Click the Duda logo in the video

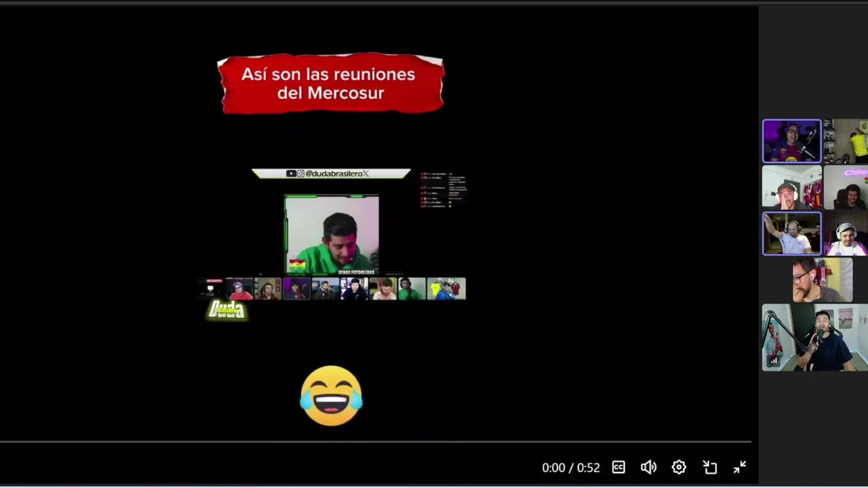point(226,310)
